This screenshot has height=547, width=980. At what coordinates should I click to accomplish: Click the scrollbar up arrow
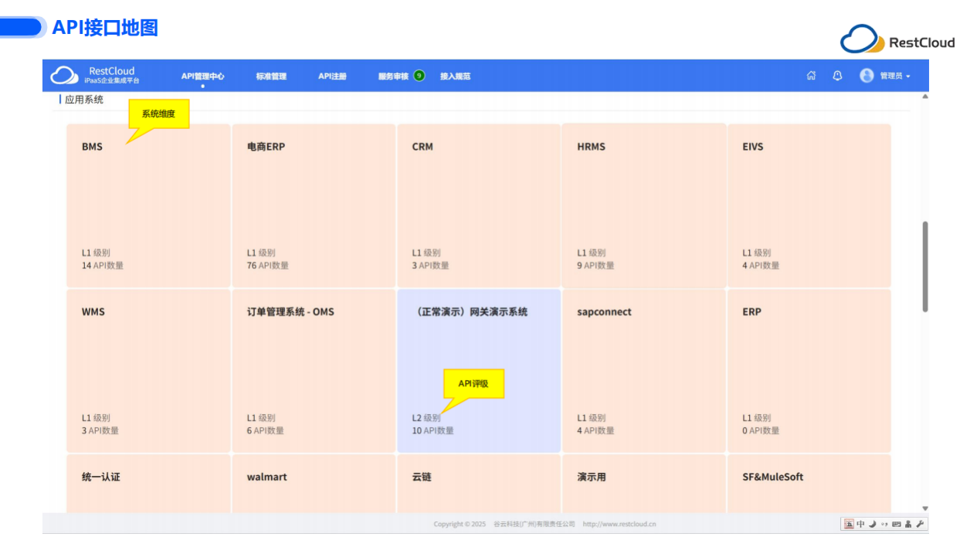pyautogui.click(x=925, y=97)
